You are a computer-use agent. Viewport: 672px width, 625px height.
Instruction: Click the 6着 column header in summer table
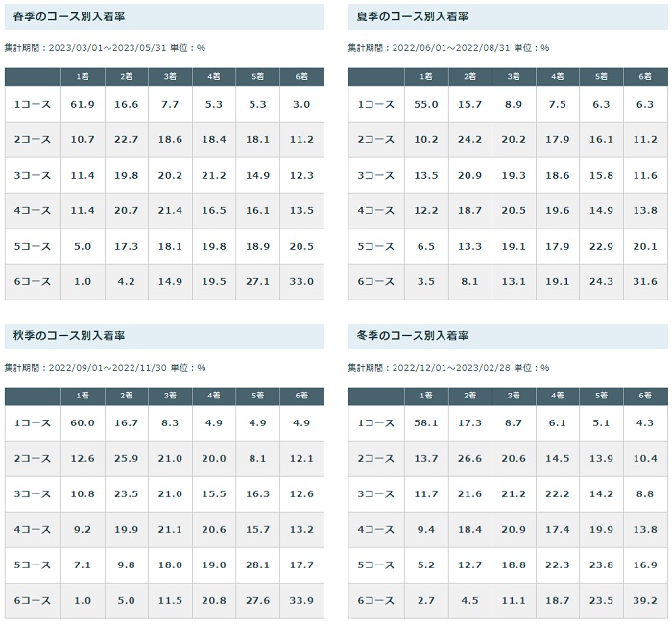(x=645, y=76)
